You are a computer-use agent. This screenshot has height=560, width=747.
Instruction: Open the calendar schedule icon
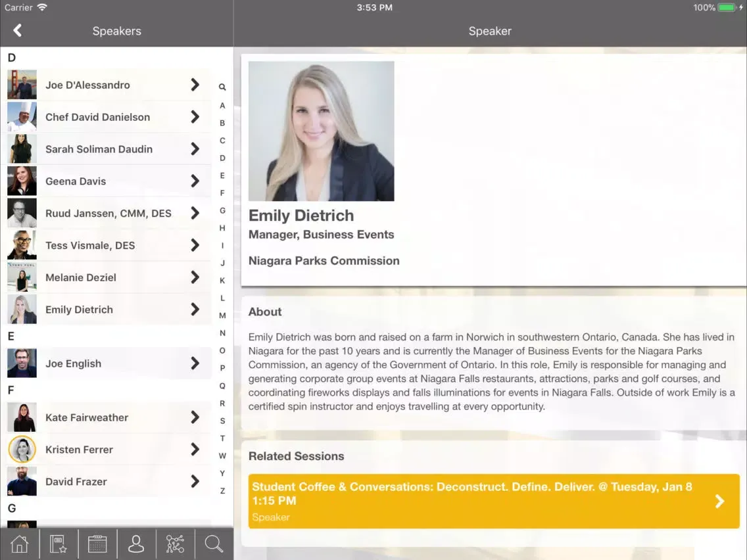pyautogui.click(x=97, y=544)
